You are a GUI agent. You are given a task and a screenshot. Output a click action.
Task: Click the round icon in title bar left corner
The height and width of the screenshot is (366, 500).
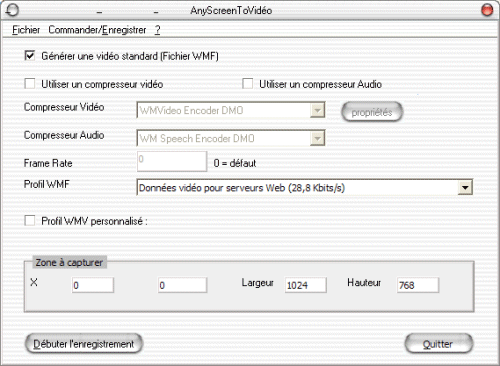pos(13,10)
